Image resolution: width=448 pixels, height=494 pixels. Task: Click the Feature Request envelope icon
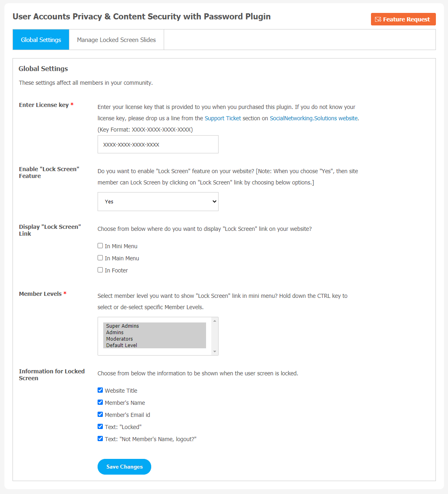pos(378,19)
